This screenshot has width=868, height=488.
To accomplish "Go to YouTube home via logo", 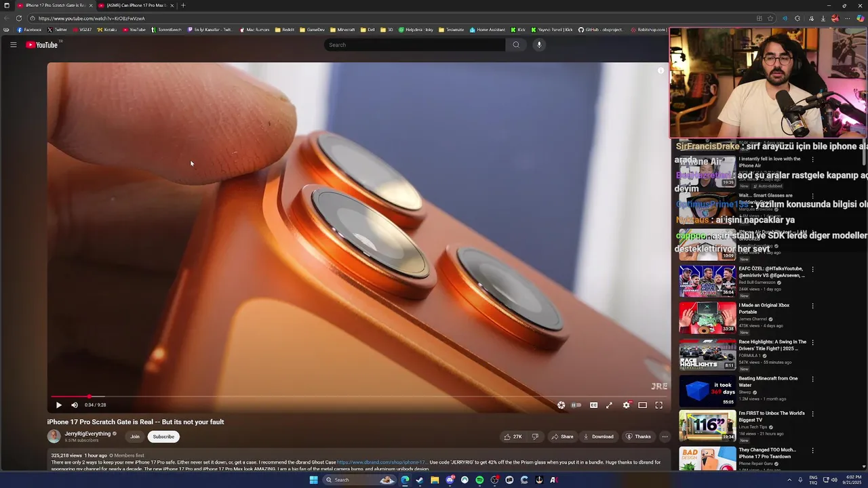I will click(43, 45).
